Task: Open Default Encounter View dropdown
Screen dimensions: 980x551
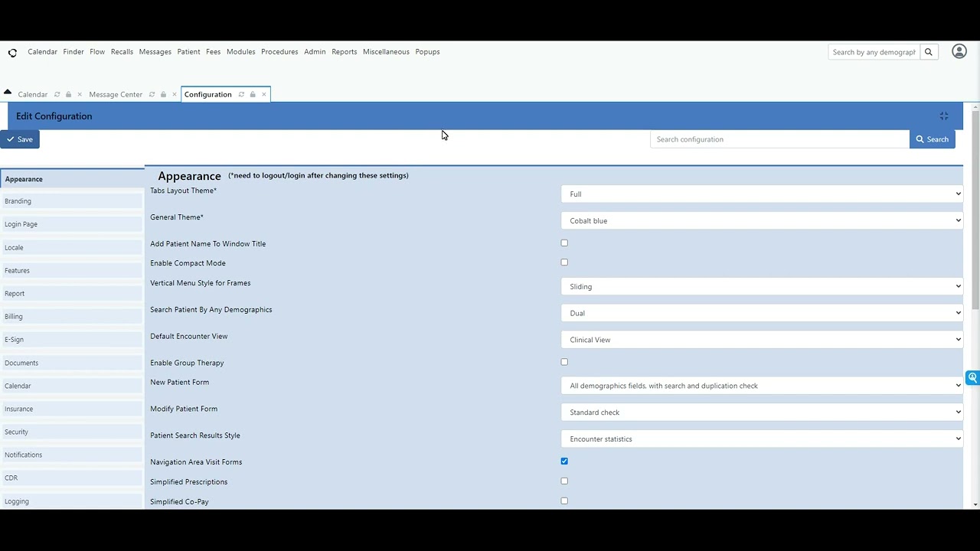Action: pos(762,340)
